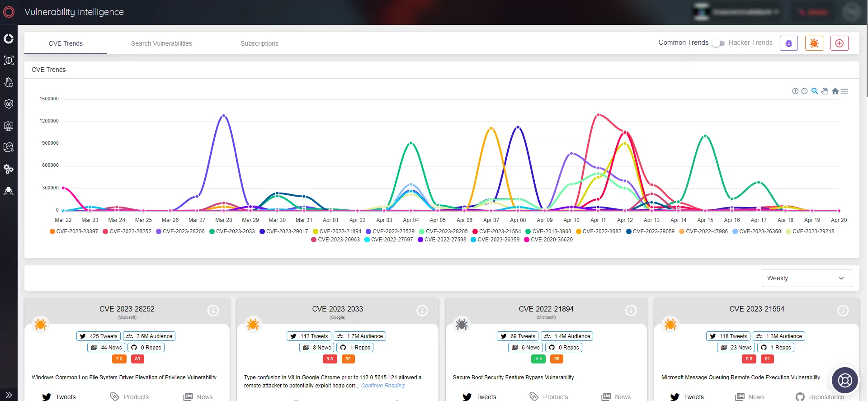The height and width of the screenshot is (401, 868).
Task: Switch to Search Vulnerabilities tab
Action: 161,43
